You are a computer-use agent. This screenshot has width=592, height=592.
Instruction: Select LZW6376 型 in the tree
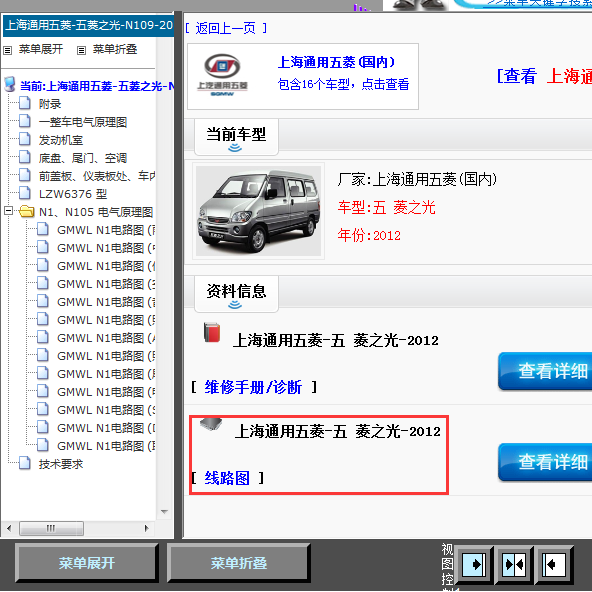(x=73, y=194)
